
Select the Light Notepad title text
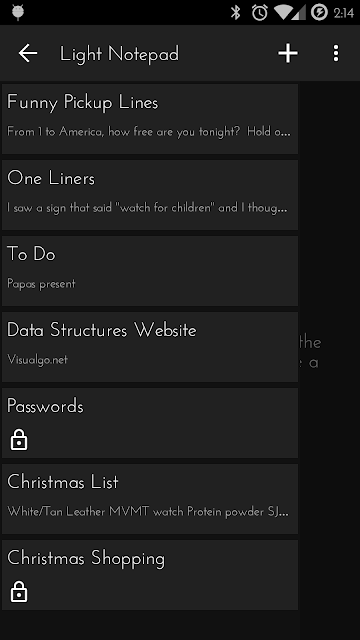click(x=119, y=54)
